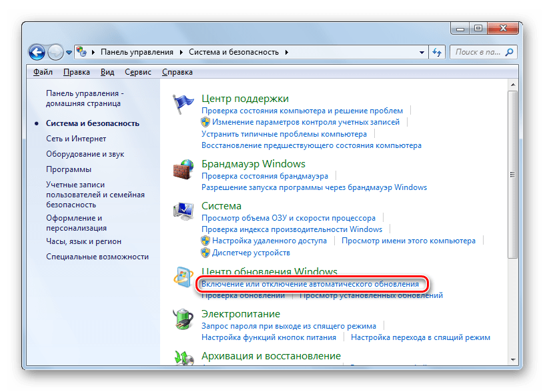Click the scrollbar up arrow

pos(513,85)
